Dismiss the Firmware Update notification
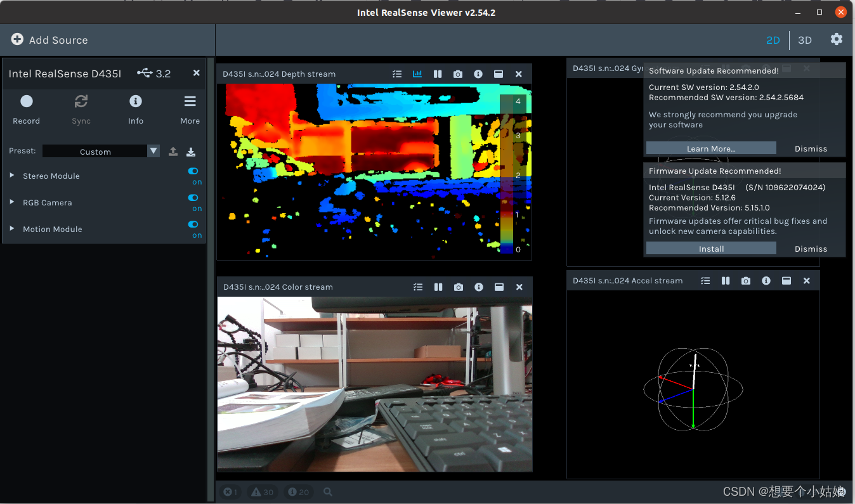Viewport: 855px width, 504px height. tap(811, 249)
